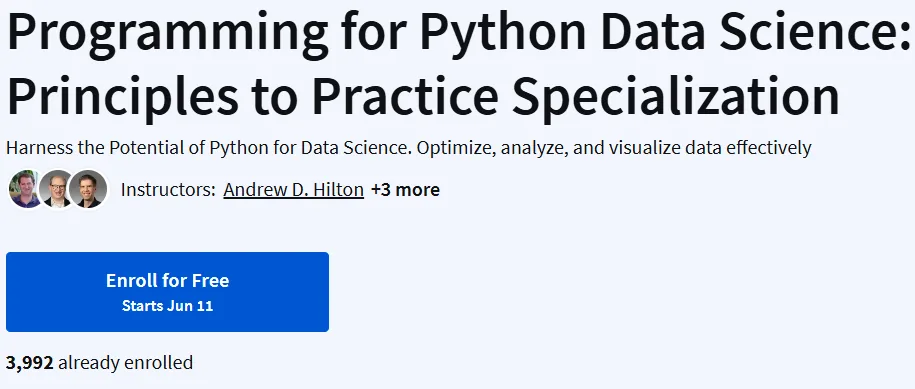Click the first instructor avatar photo
The height and width of the screenshot is (389, 915).
[x=27, y=190]
